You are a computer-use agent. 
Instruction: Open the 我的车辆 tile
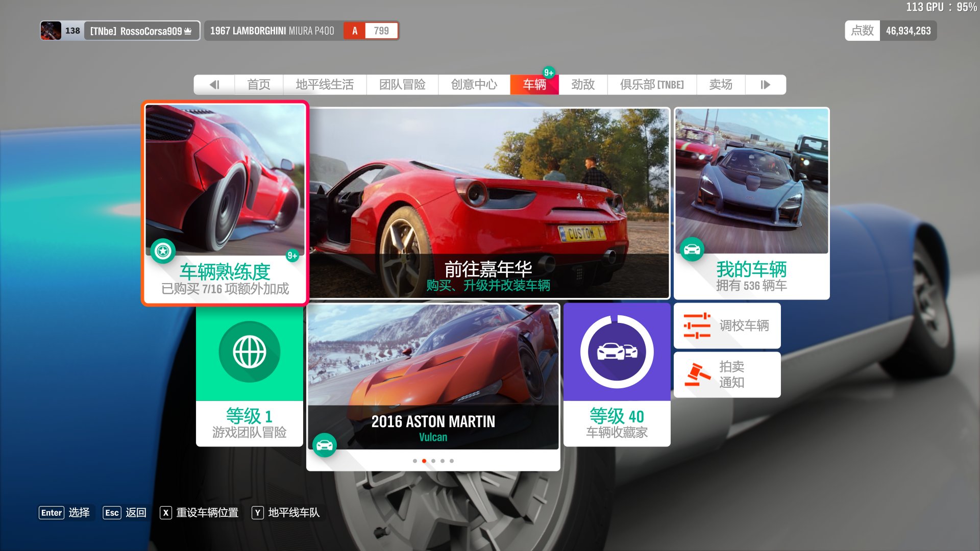coord(751,203)
